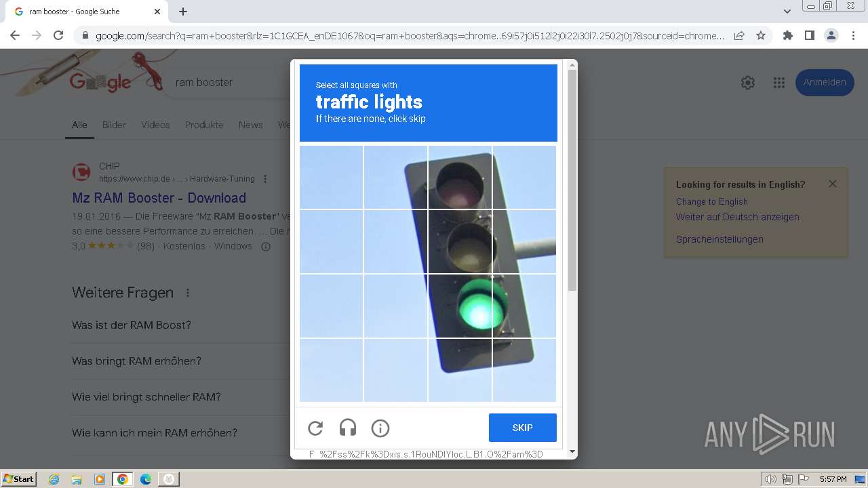Switch to Videos tab
868x488 pixels.
pos(155,125)
